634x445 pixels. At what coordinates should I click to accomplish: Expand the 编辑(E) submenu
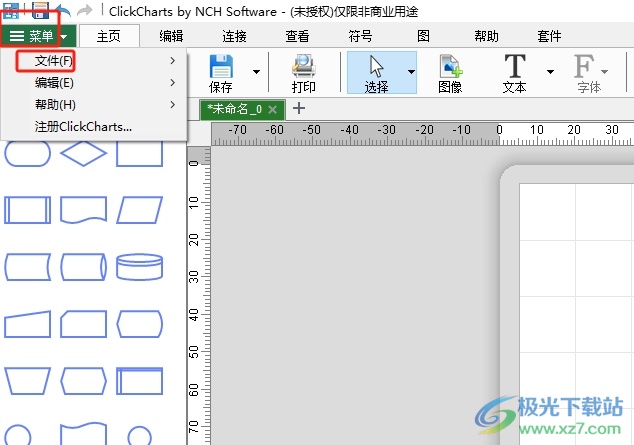tap(94, 83)
